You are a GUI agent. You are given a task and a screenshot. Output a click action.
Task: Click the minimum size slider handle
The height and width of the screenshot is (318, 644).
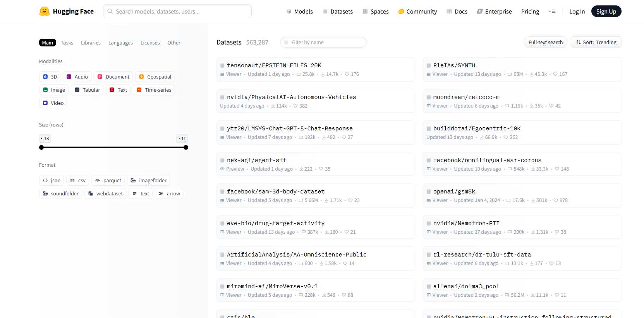tap(41, 147)
